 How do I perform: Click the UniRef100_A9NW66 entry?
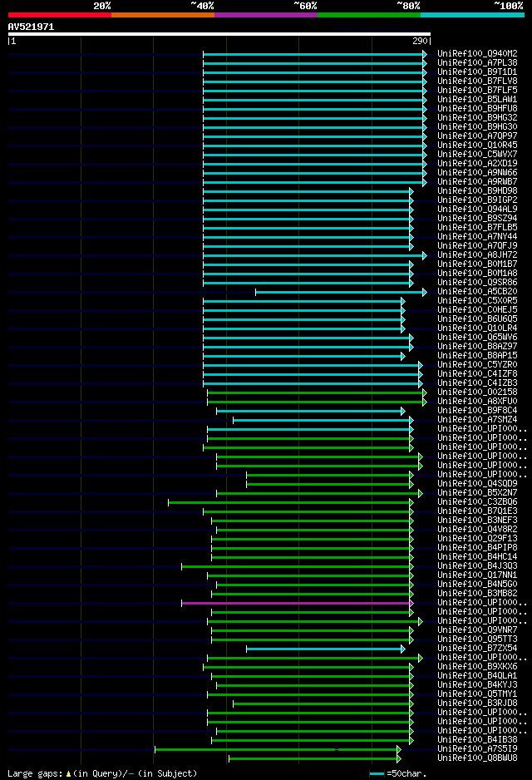477,173
